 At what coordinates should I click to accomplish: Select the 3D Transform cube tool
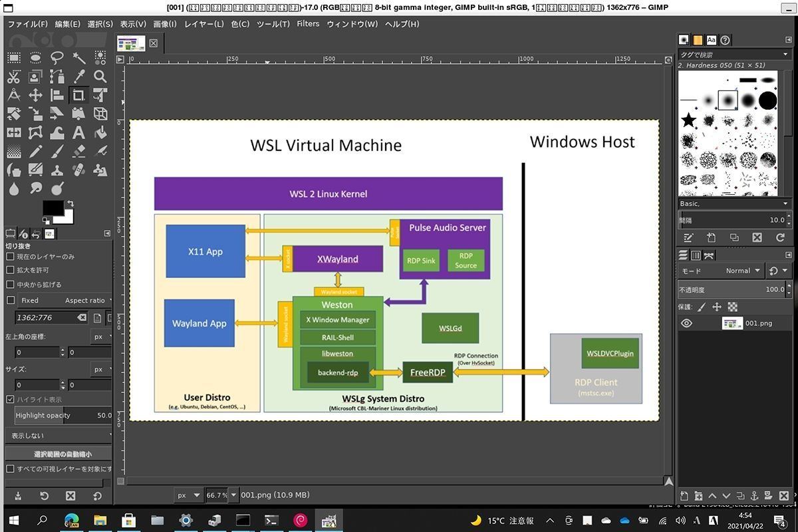pyautogui.click(x=100, y=114)
